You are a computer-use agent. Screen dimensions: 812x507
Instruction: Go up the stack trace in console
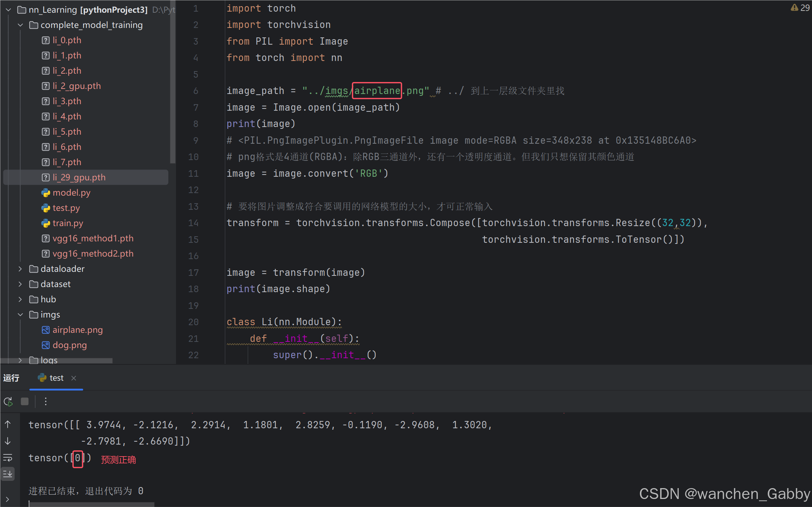[8, 424]
